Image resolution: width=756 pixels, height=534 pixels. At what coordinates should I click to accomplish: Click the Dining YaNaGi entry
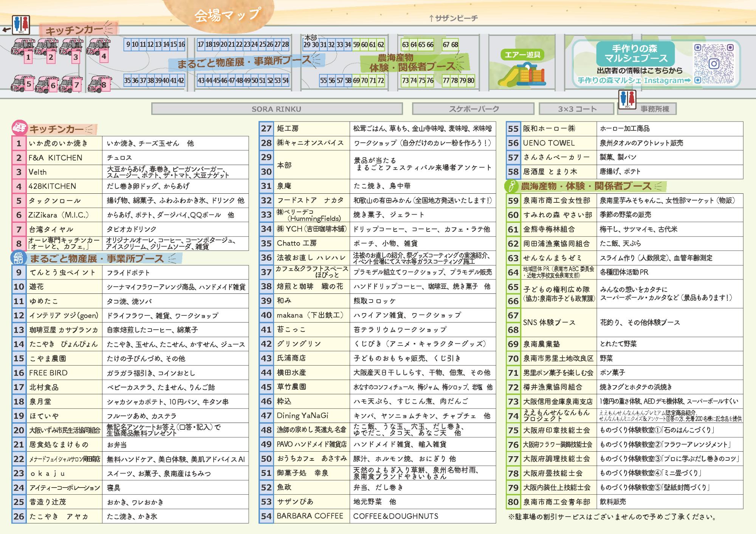coord(302,415)
